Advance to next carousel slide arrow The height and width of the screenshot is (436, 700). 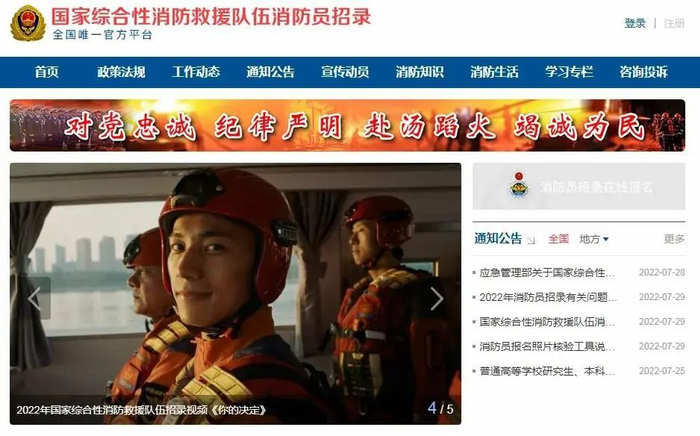point(437,298)
